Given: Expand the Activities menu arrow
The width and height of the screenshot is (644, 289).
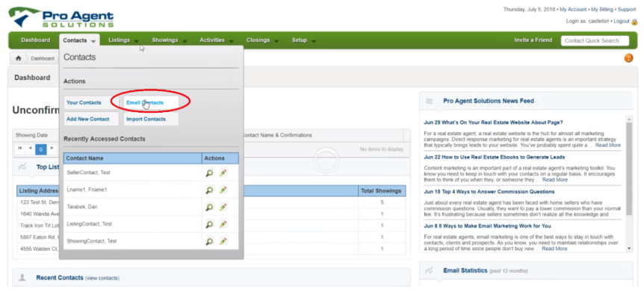Looking at the screenshot, I should [x=232, y=41].
